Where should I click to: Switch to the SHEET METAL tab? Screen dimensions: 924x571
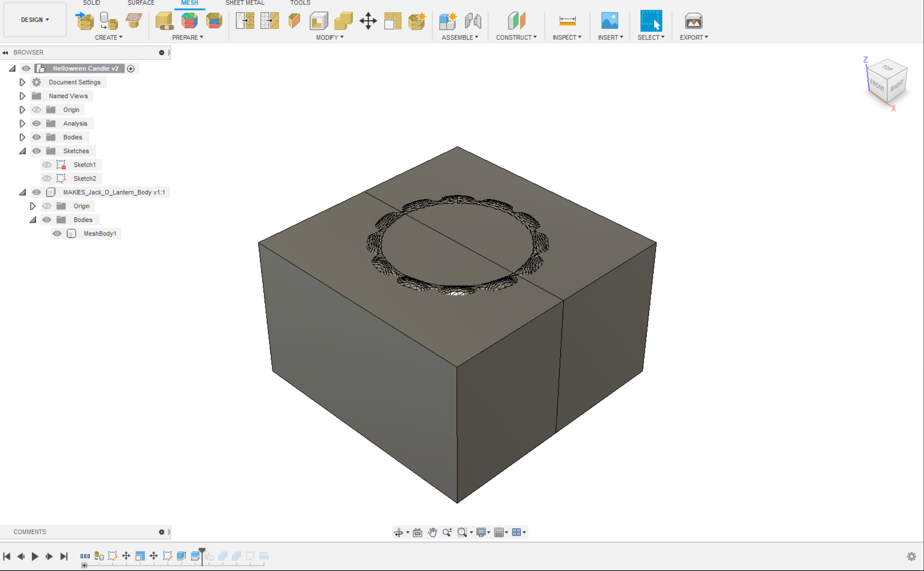pyautogui.click(x=244, y=3)
